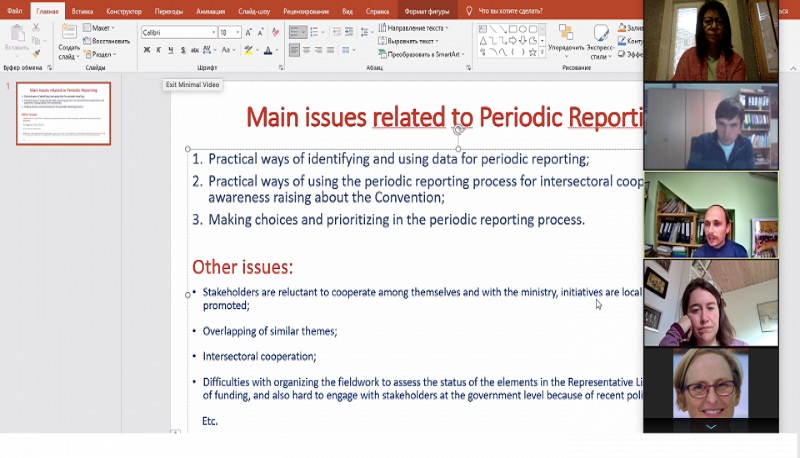The height and width of the screenshot is (458, 800).
Task: Click the bulleted list icon
Action: coord(295,32)
